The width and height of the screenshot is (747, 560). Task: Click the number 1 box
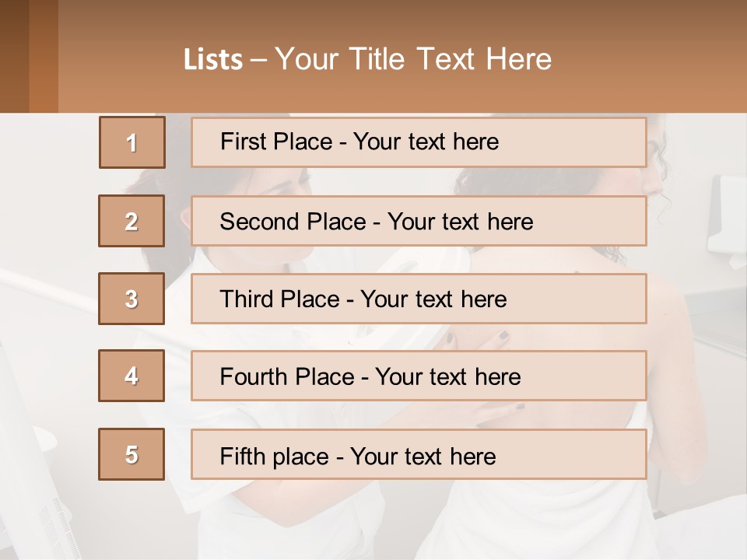click(x=132, y=142)
